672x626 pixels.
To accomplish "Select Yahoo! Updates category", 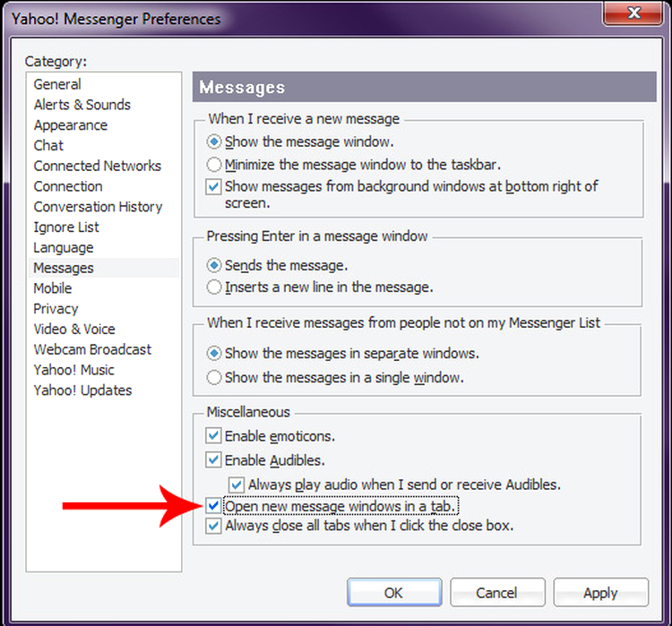I will [x=83, y=390].
